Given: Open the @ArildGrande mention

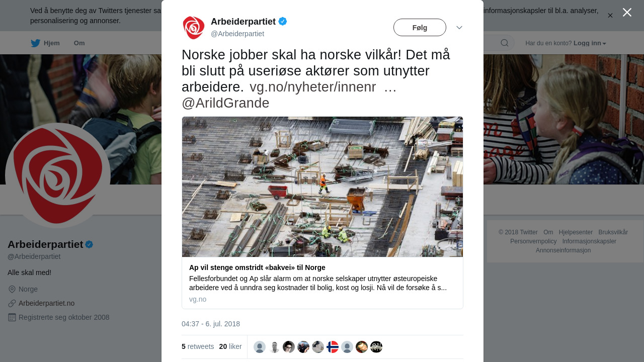Looking at the screenshot, I should click(225, 103).
